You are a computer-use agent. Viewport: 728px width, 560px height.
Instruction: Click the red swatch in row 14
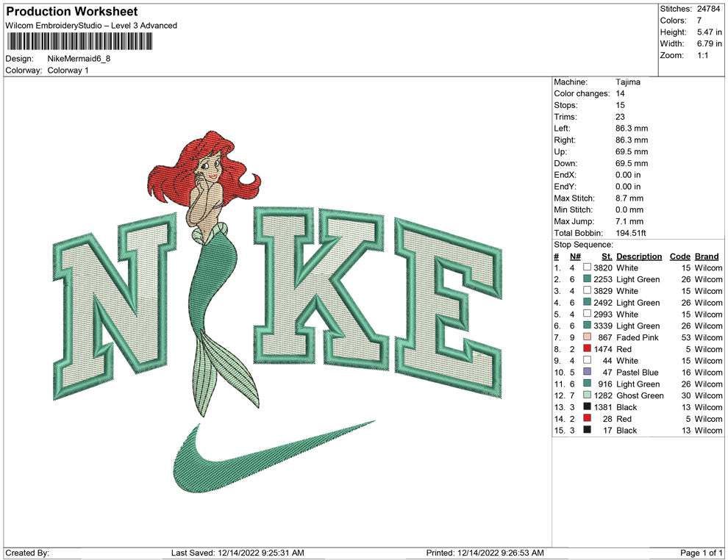(x=587, y=418)
